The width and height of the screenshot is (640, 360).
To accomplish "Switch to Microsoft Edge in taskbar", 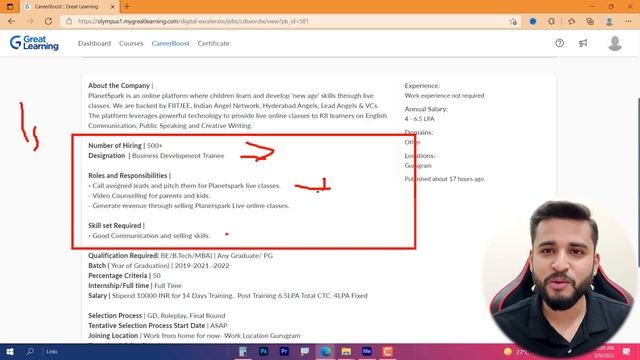I will click(x=325, y=351).
